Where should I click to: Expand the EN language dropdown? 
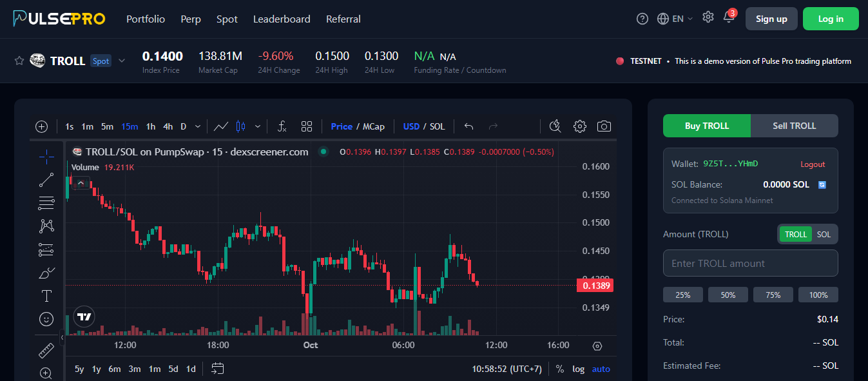click(675, 19)
